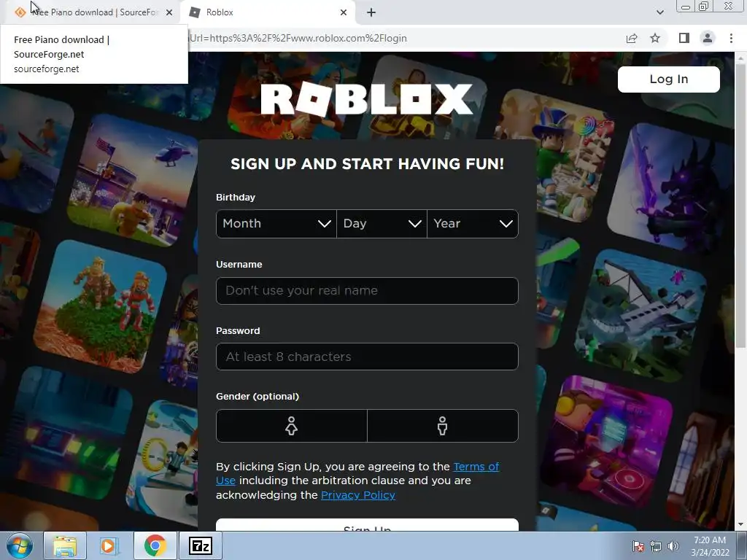Switch to the Free Piano download SourceForge tab
Screen dimensions: 747x560
tap(93, 12)
